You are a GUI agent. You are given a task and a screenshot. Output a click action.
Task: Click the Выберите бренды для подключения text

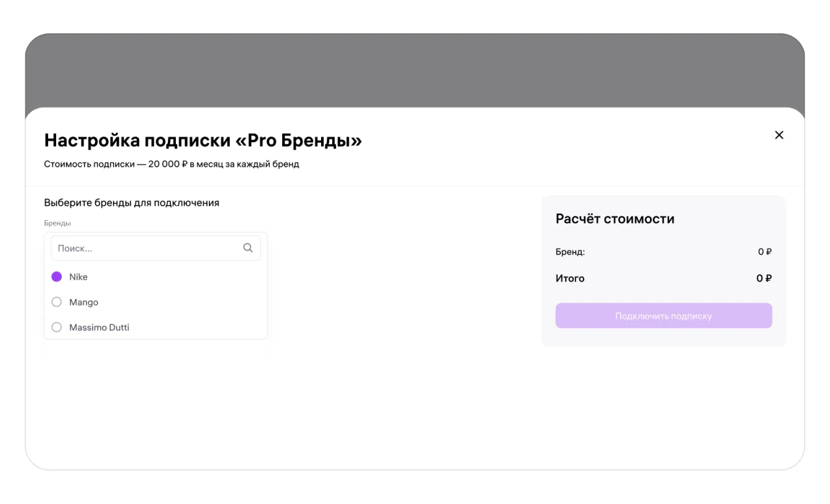coord(132,203)
